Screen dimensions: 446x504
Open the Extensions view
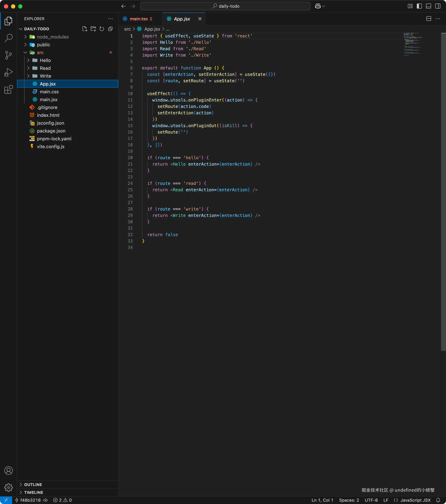coord(8,90)
